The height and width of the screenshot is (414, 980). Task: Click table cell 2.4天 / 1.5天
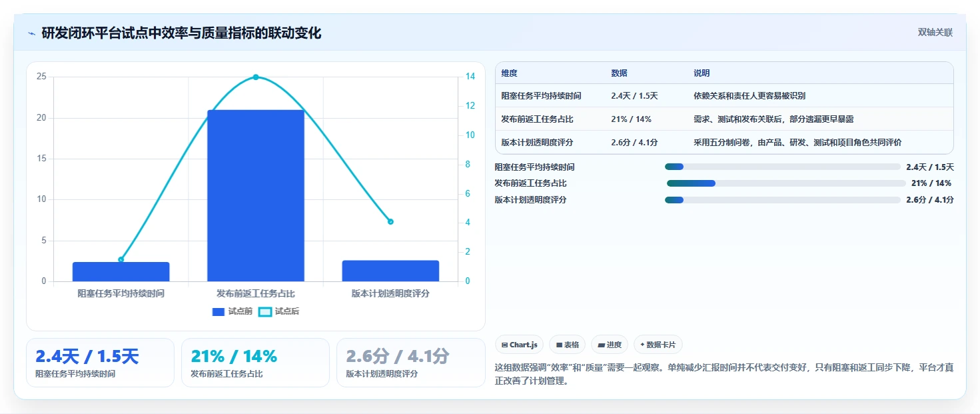pyautogui.click(x=634, y=96)
